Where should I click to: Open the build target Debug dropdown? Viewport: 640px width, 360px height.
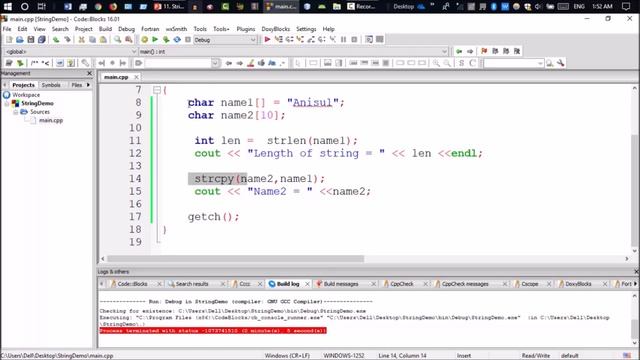tap(253, 40)
